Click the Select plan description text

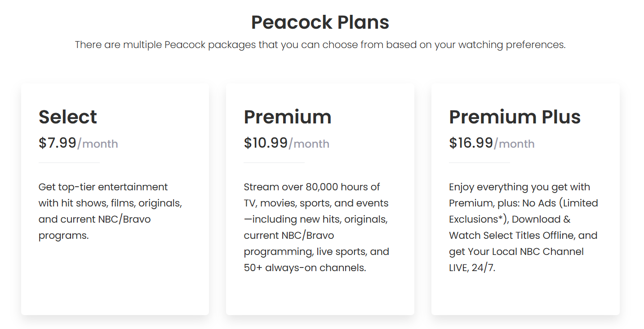coord(110,211)
